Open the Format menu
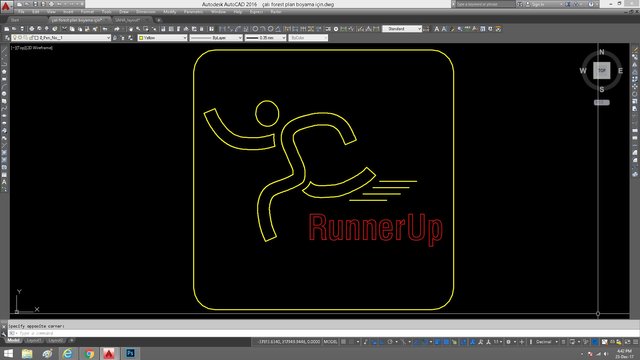The width and height of the screenshot is (640, 360). (x=87, y=12)
